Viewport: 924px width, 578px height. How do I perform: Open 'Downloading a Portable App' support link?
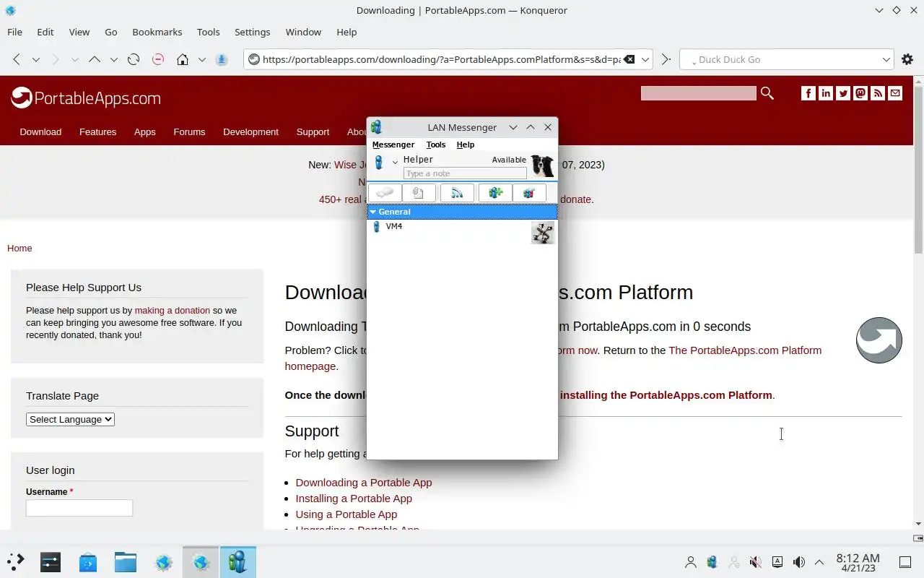(x=364, y=482)
